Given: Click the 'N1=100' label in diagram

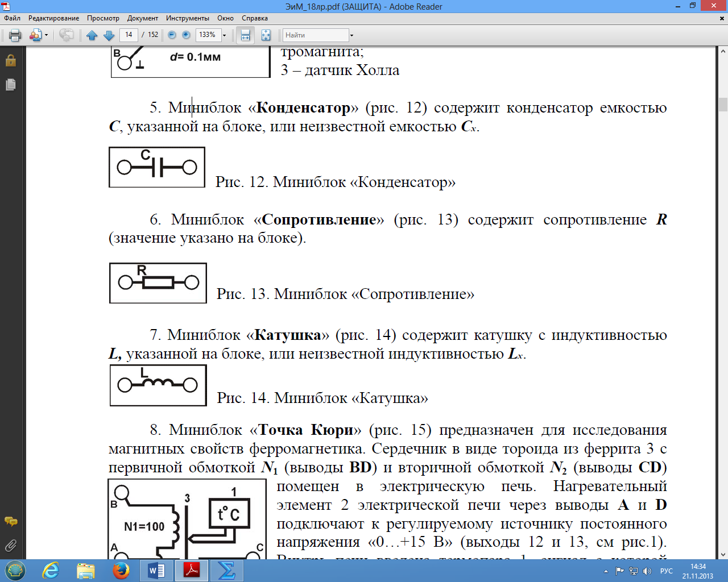Looking at the screenshot, I should pos(144,527).
